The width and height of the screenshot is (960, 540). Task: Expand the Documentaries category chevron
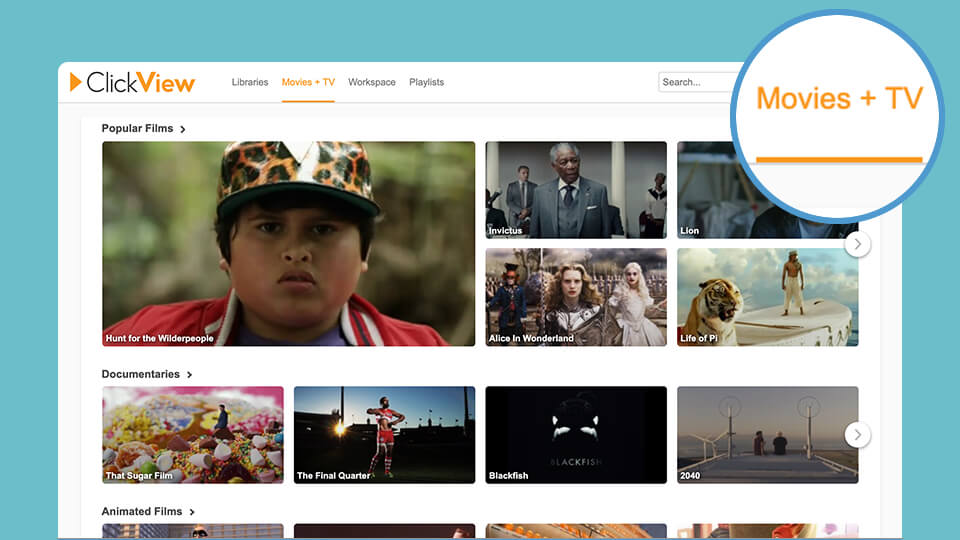click(189, 375)
